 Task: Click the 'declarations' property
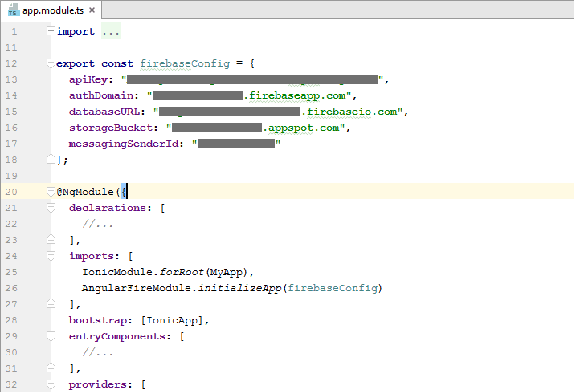click(x=107, y=208)
